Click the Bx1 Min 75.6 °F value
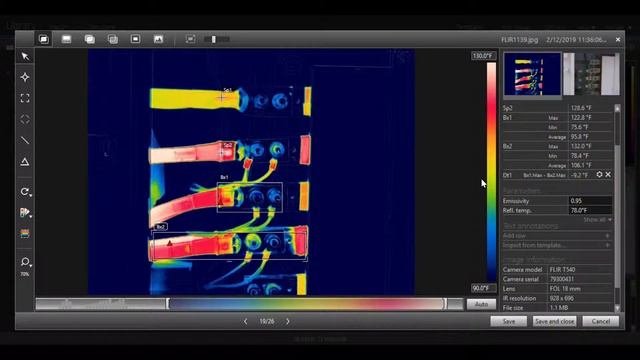Viewport: 640px width, 360px height. tap(580, 127)
